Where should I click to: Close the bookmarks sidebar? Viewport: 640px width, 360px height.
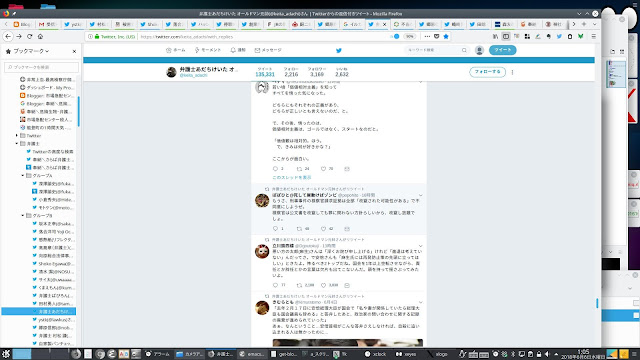coord(74,51)
